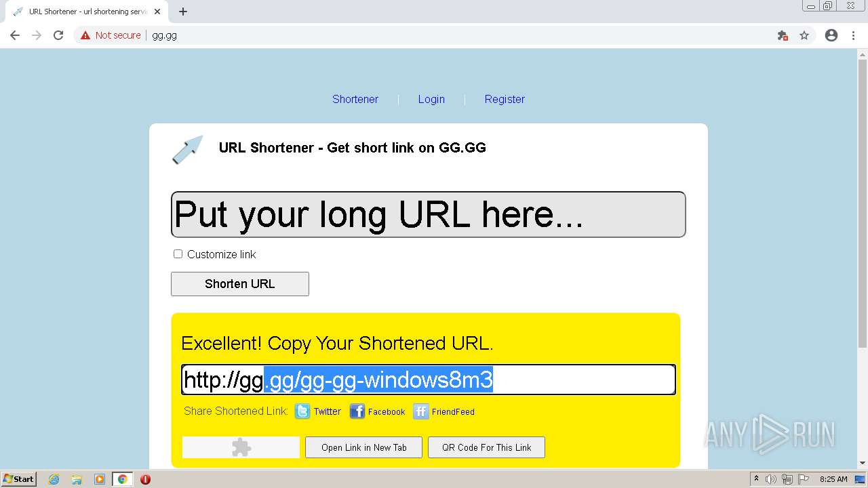
Task: Focus the Put your long URL input
Action: [429, 215]
